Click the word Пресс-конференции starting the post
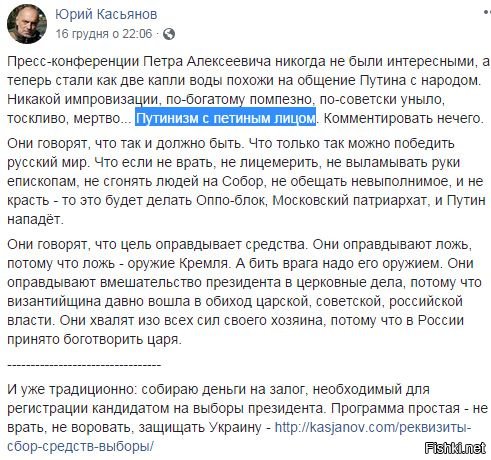 pos(73,62)
